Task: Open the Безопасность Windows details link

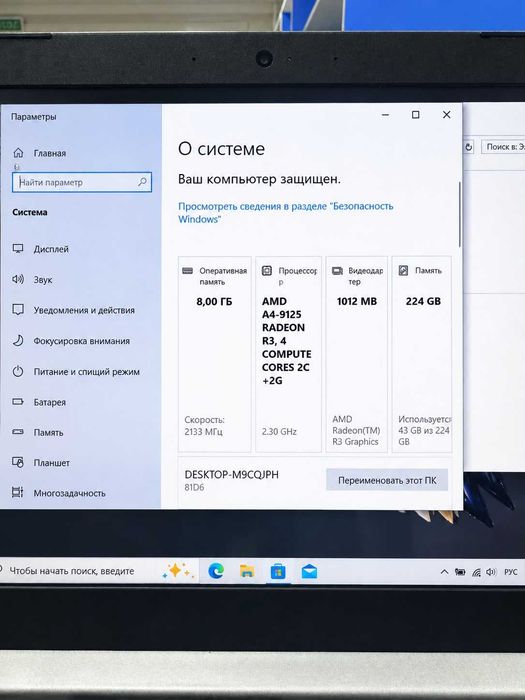Action: (285, 212)
